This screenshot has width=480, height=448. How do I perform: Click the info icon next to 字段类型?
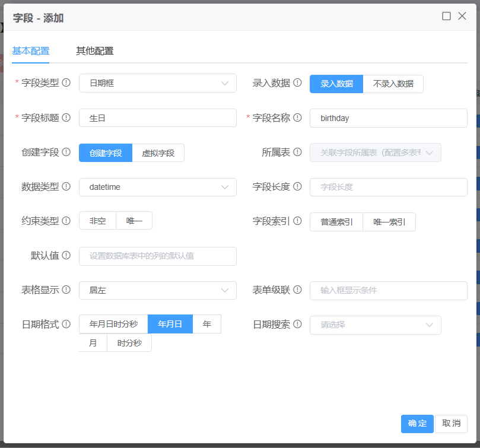pyautogui.click(x=66, y=83)
